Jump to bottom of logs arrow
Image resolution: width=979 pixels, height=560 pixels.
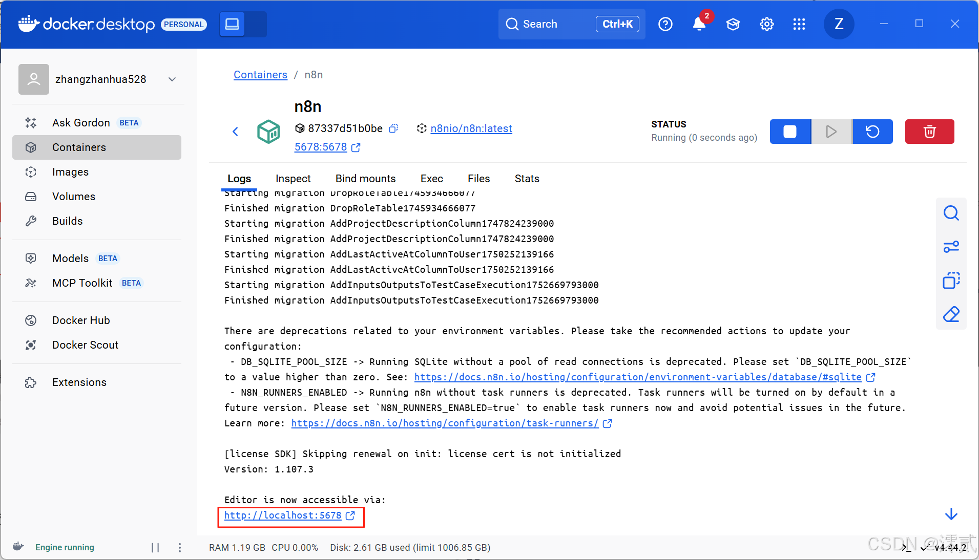[951, 514]
